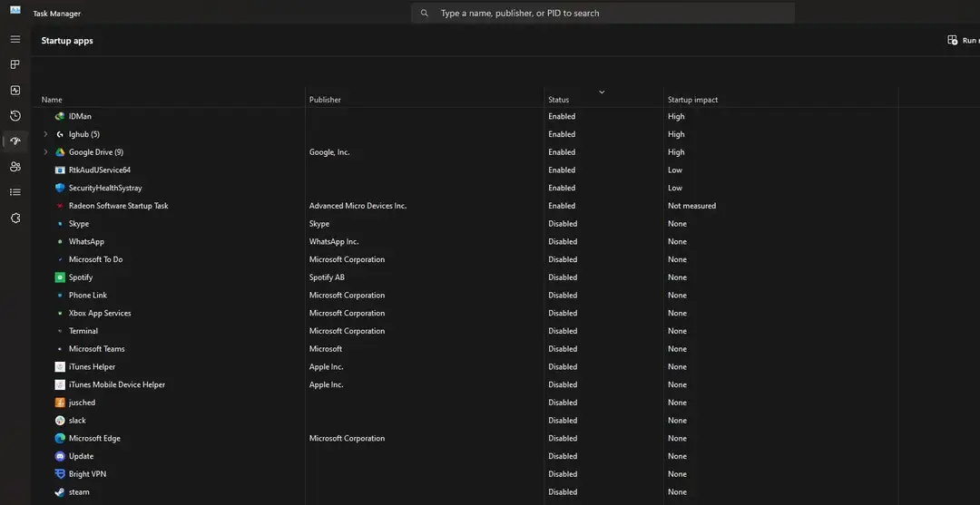Open the Performance page icon
The width and height of the screenshot is (980, 505).
pyautogui.click(x=15, y=91)
